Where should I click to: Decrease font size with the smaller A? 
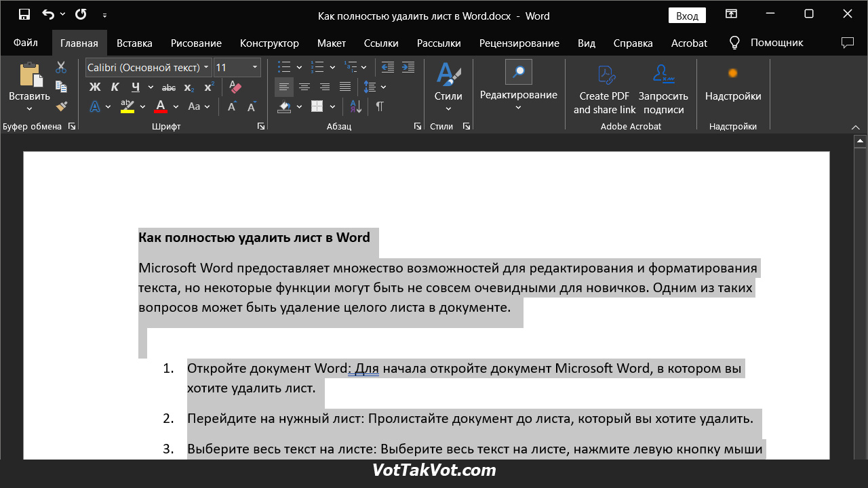[252, 106]
